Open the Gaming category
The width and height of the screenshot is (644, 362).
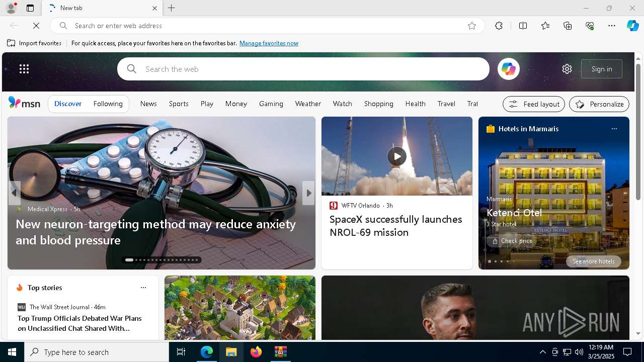coord(271,104)
